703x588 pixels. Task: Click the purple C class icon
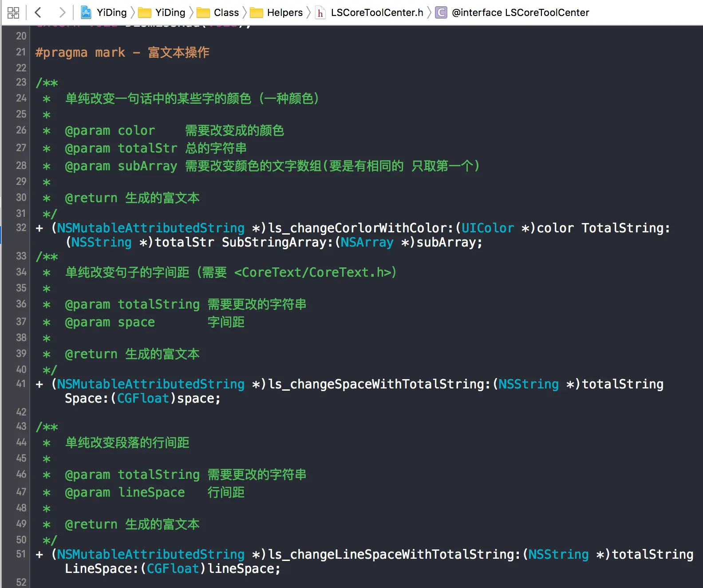[441, 12]
